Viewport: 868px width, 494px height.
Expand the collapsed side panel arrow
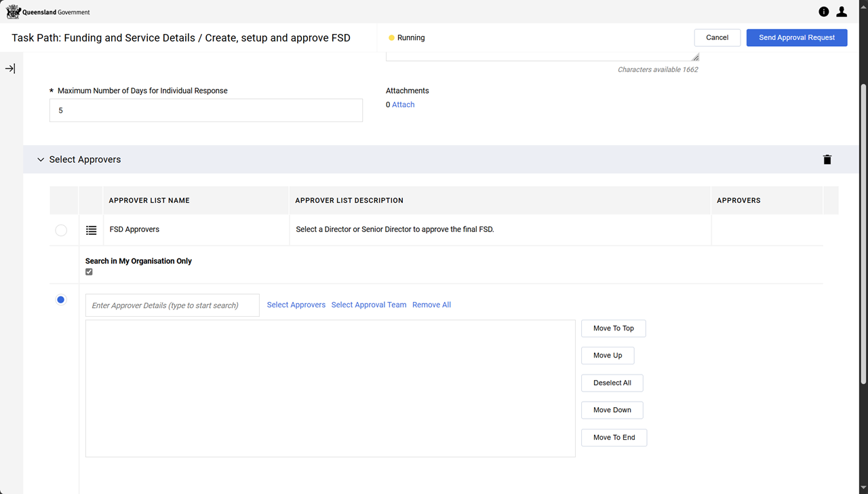click(x=10, y=69)
